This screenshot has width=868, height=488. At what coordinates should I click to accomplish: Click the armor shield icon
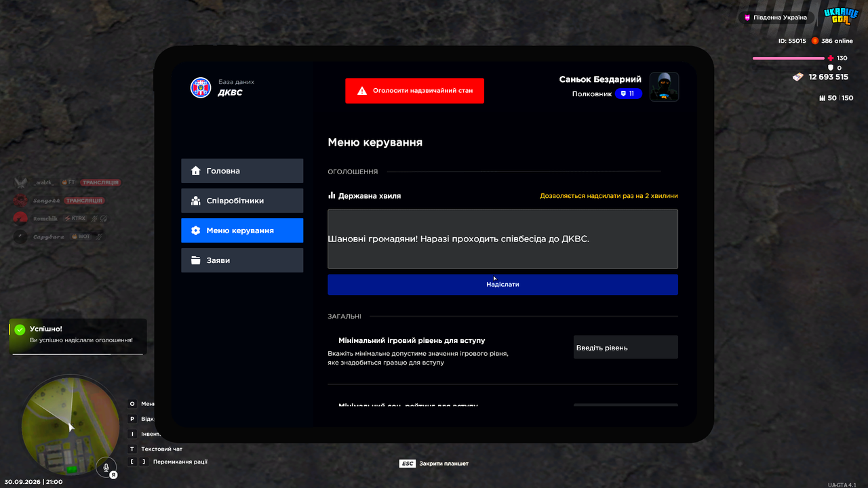pyautogui.click(x=831, y=68)
